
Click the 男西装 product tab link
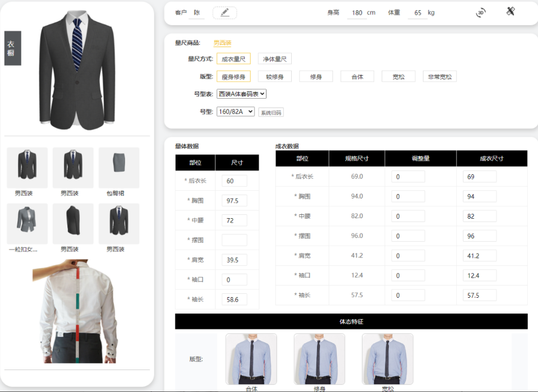[x=222, y=43]
